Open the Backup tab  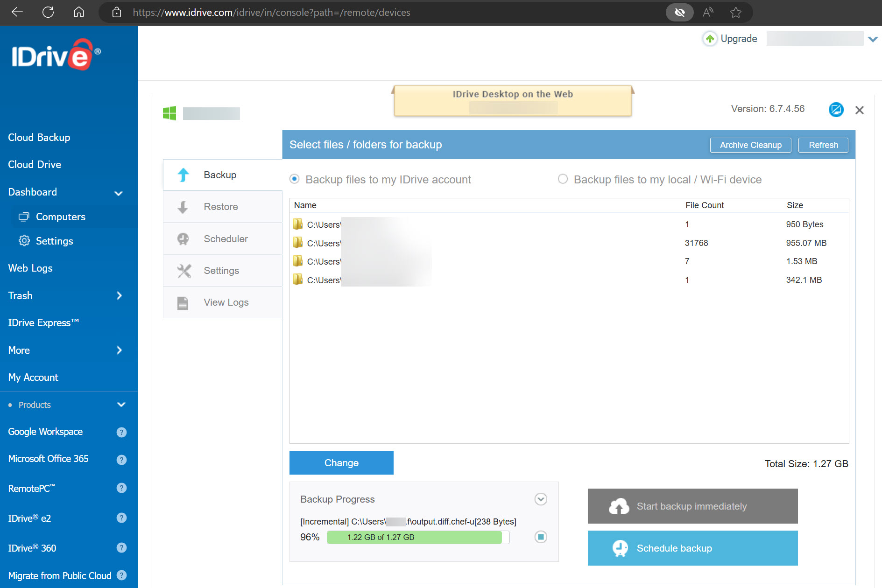coord(223,175)
